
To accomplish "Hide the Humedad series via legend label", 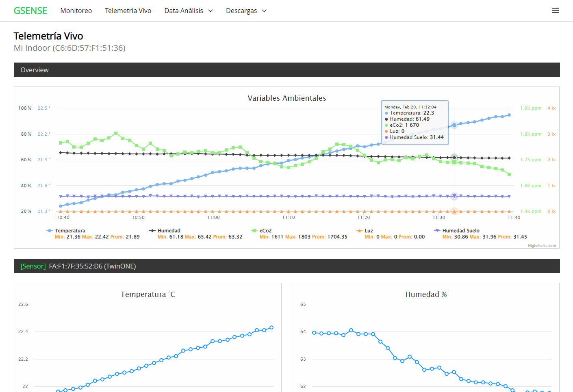I will (169, 231).
